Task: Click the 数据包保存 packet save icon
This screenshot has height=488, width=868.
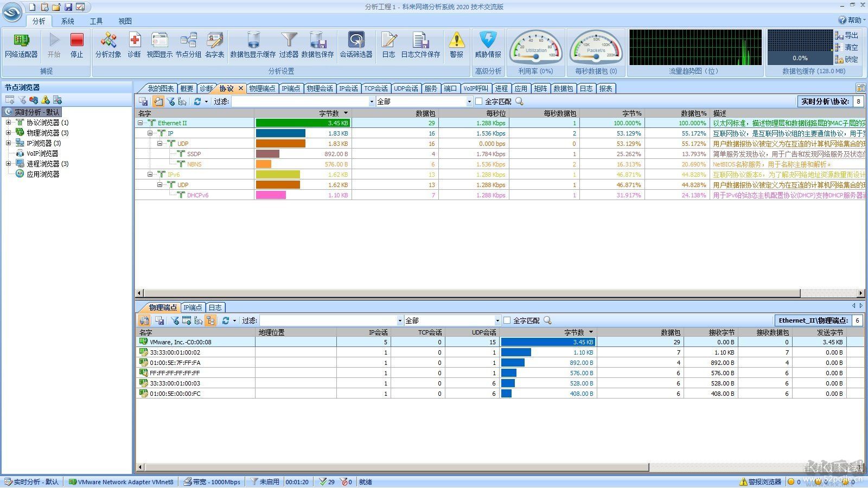Action: coord(317,41)
